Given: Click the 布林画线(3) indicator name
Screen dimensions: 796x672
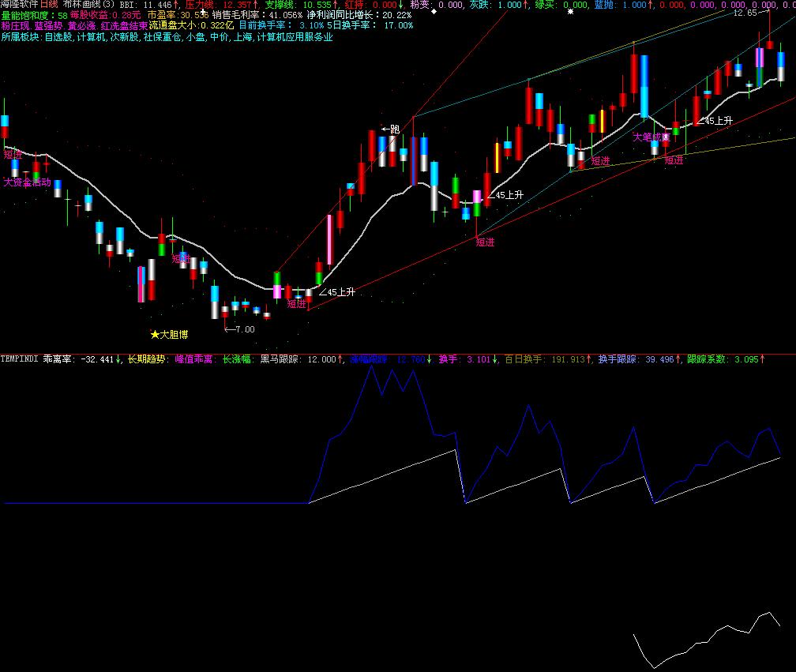Looking at the screenshot, I should [88, 4].
